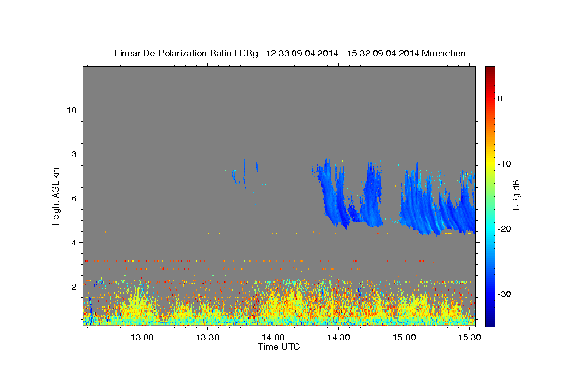The width and height of the screenshot is (588, 392).
Task: Click the height tick label 10
Action: point(72,110)
